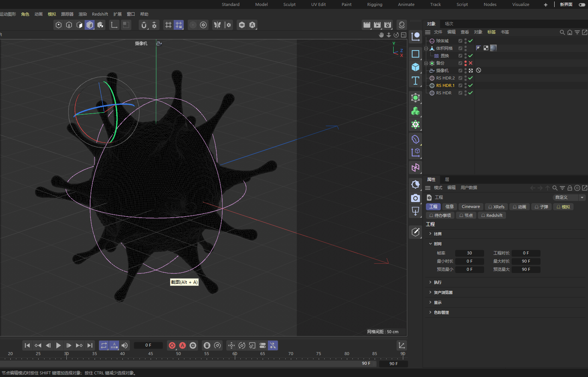Switch to Sculpt layout tab
The image size is (588, 377).
(289, 4)
